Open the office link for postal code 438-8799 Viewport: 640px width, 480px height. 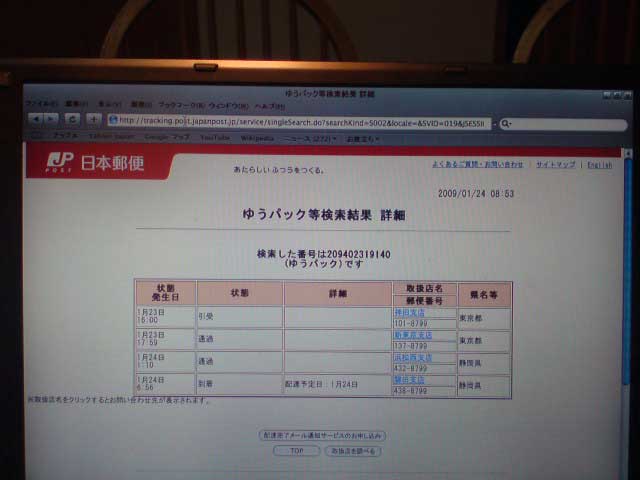pos(409,380)
